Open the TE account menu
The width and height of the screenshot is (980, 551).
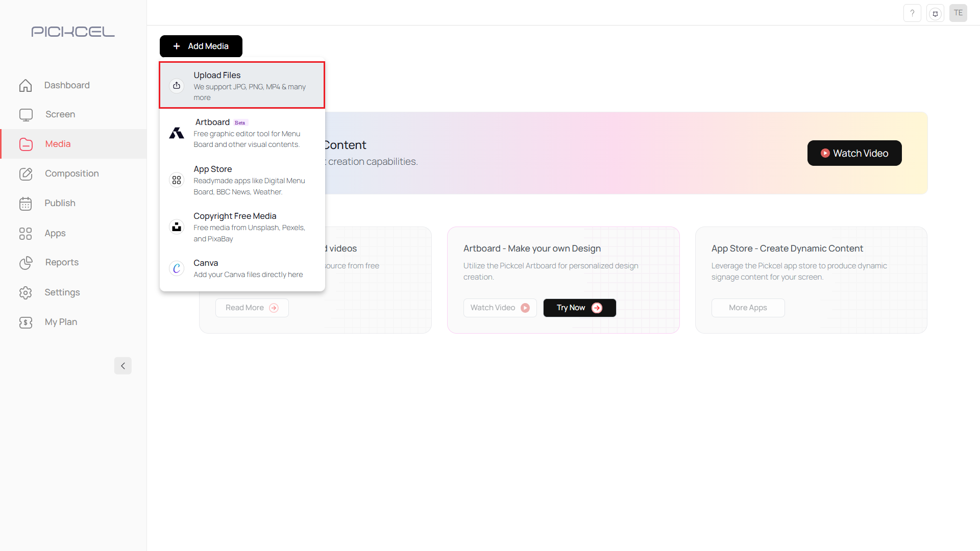click(x=958, y=13)
